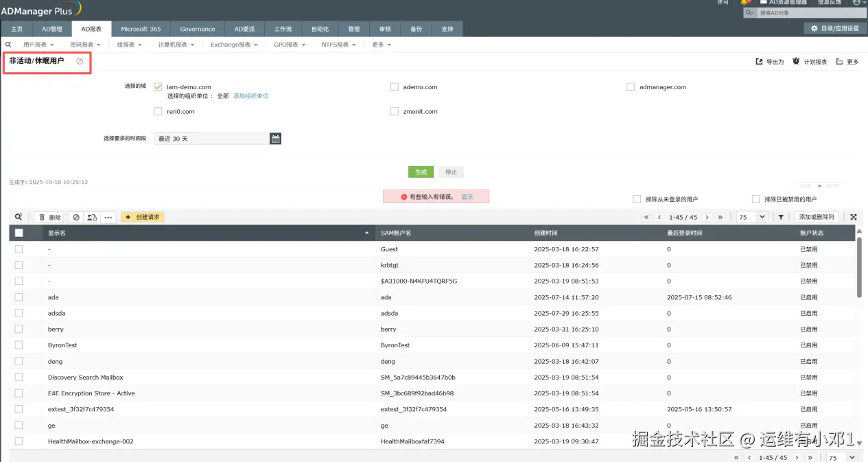Screen dimensions: 868x462
Task: Go to previous page in top pager
Action: click(659, 217)
